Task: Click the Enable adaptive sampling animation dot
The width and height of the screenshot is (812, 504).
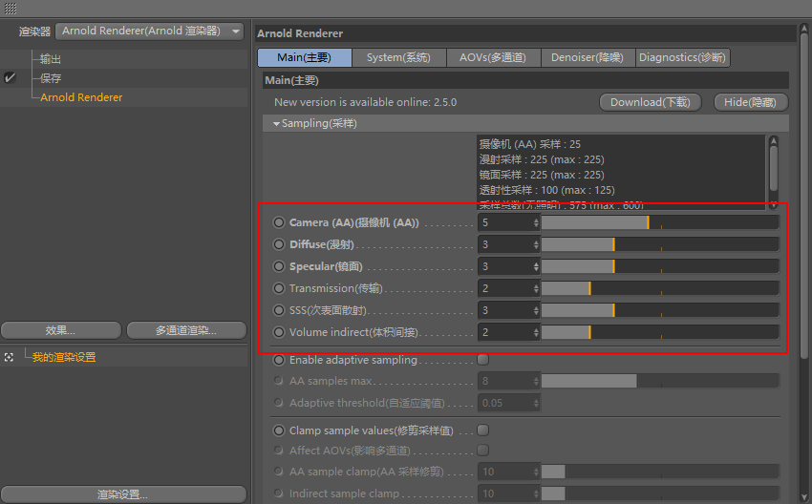Action: point(279,360)
